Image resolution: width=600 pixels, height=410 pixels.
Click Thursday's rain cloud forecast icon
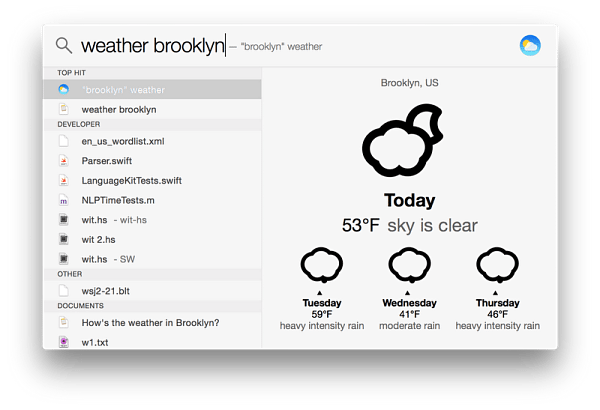pos(497,265)
